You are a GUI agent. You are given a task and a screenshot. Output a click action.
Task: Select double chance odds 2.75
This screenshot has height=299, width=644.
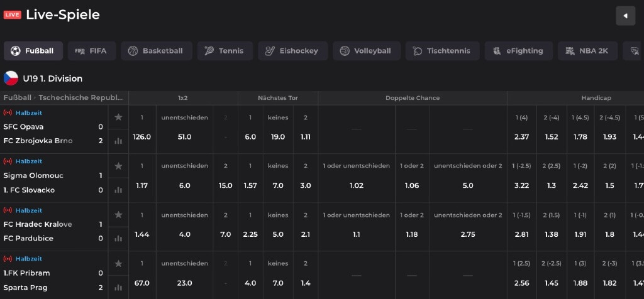click(x=468, y=226)
